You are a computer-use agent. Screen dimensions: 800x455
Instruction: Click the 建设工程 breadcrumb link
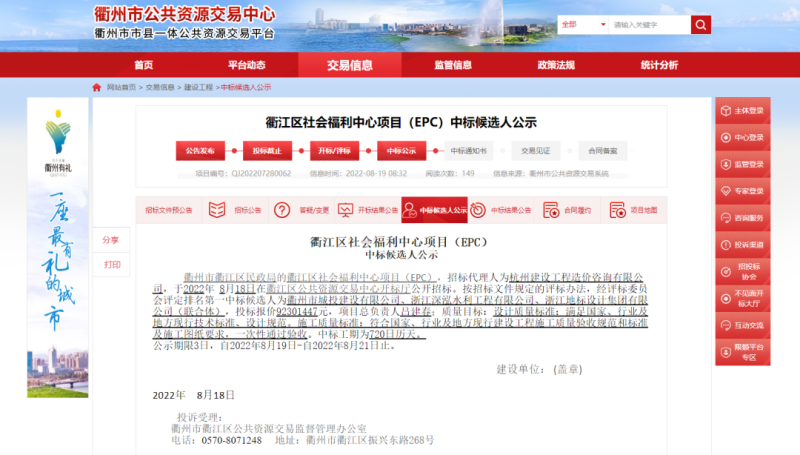tap(199, 88)
